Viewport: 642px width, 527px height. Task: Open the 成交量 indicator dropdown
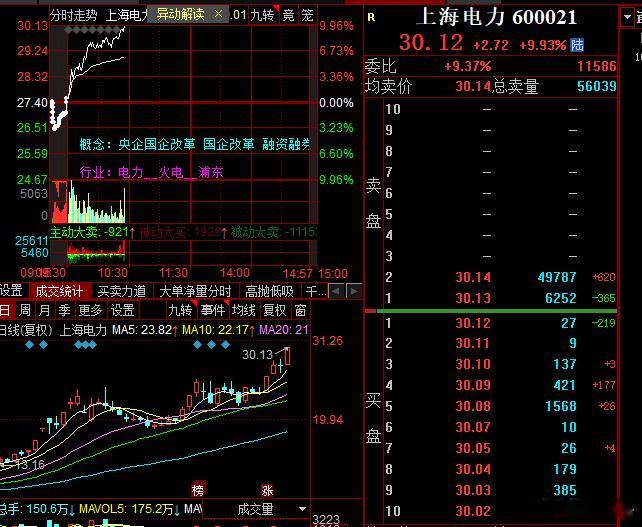tap(303, 509)
